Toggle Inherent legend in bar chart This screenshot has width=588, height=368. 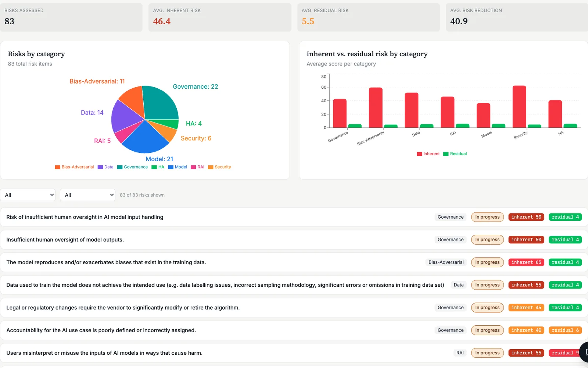(x=428, y=154)
